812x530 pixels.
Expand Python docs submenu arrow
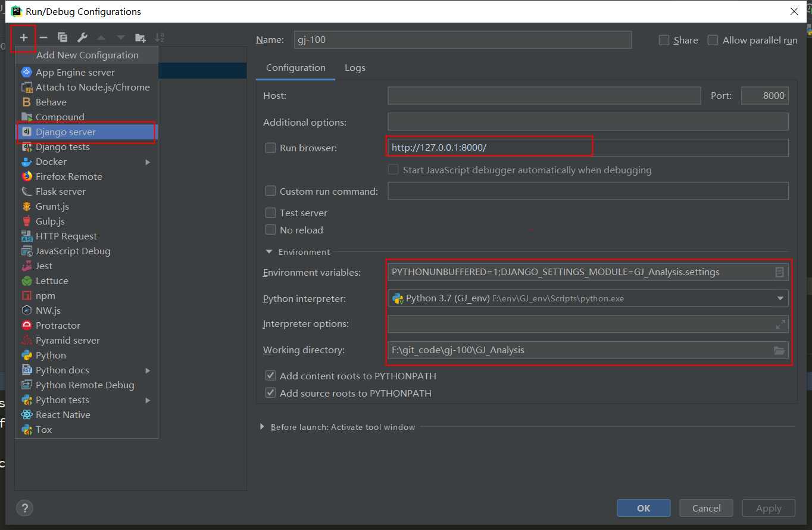tap(148, 370)
